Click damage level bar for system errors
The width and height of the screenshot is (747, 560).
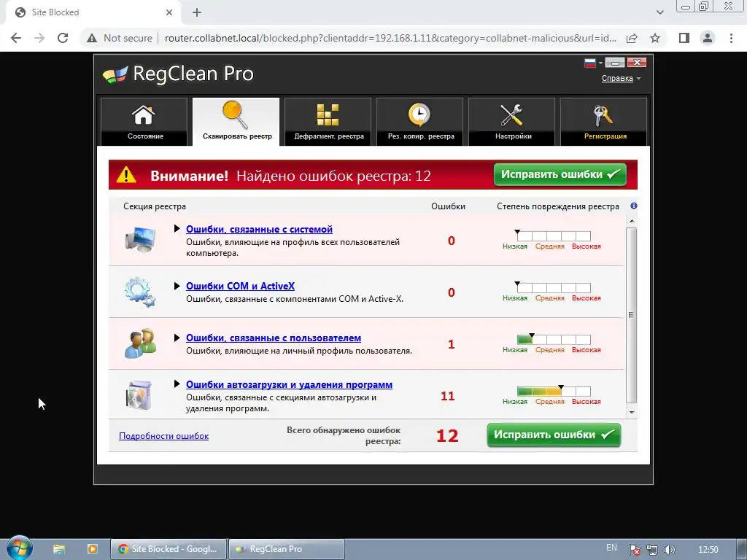(554, 236)
